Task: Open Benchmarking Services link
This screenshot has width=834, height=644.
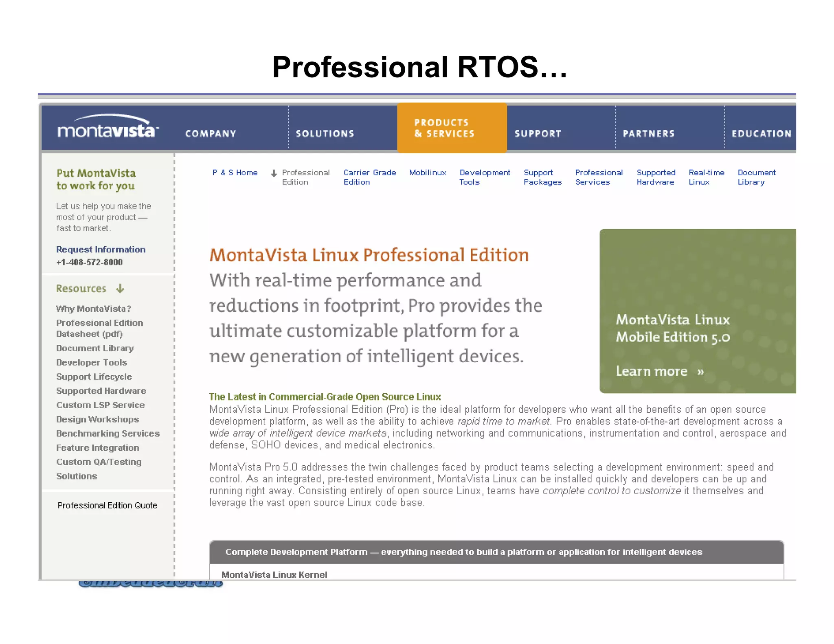Action: [x=108, y=434]
